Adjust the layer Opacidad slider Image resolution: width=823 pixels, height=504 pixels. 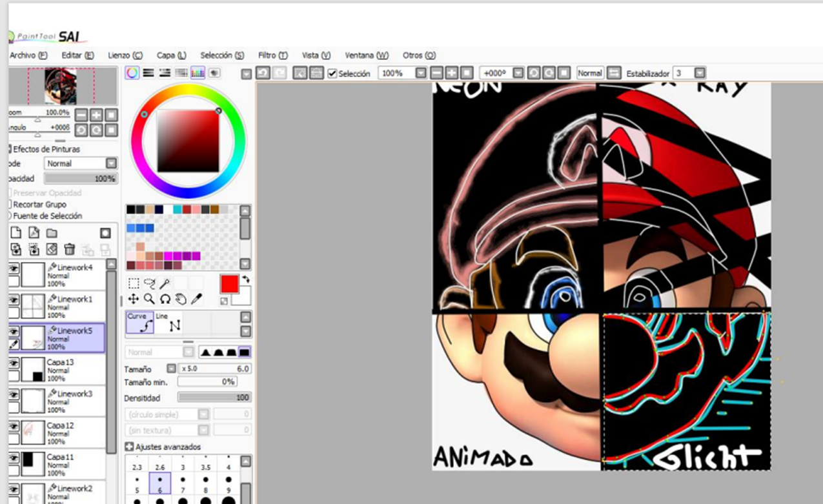(x=81, y=178)
